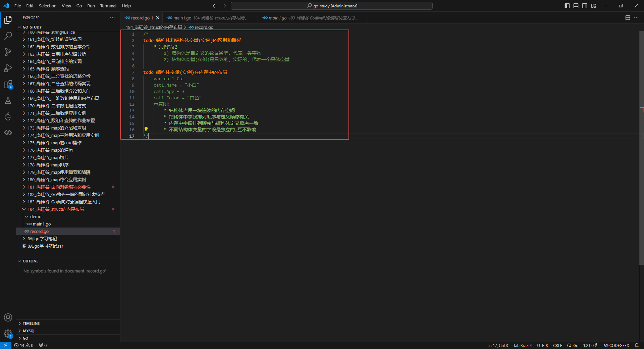Click the go_study command center search box
The image size is (644, 349).
[332, 6]
